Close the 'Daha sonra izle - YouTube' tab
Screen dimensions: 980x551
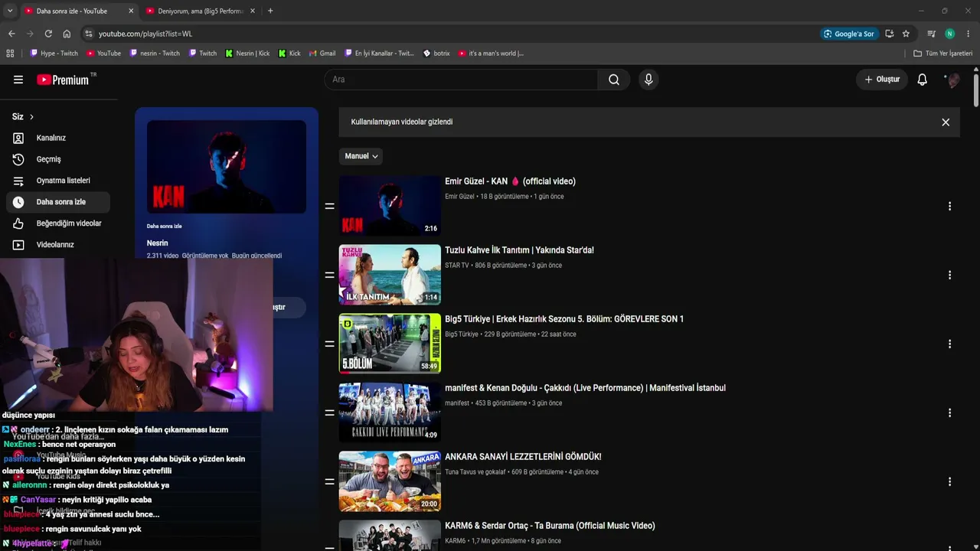click(131, 11)
